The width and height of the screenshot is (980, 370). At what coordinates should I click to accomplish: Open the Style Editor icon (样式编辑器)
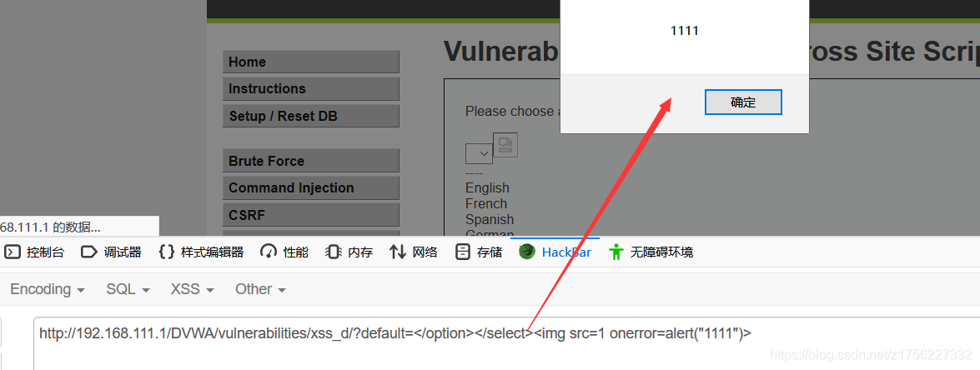coord(166,252)
